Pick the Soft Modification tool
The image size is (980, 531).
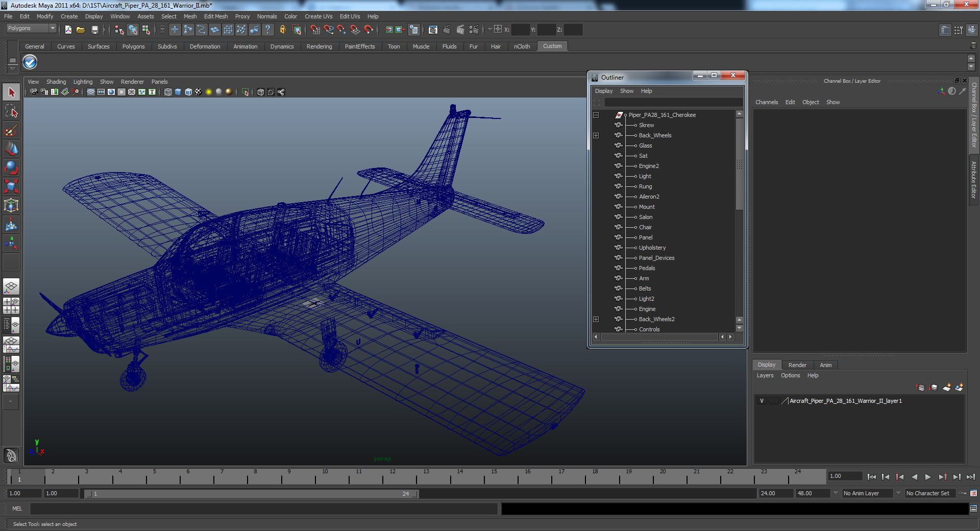click(x=11, y=224)
